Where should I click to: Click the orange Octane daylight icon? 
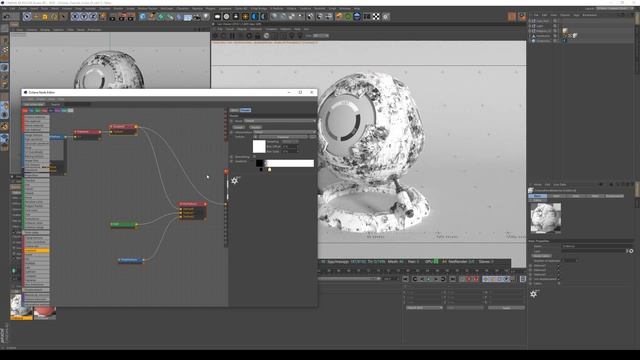pos(245,17)
